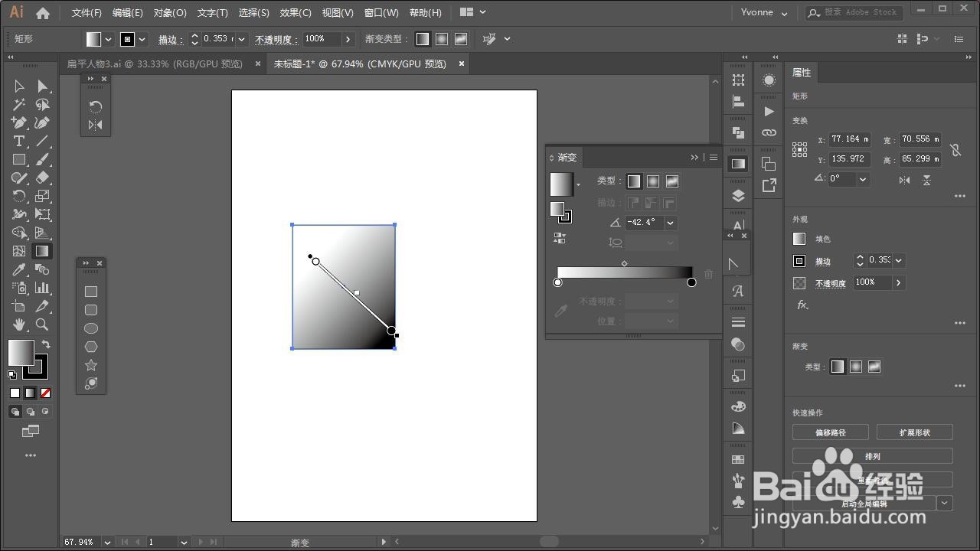Image resolution: width=980 pixels, height=551 pixels.
Task: Choose Linear gradient type in Gradient panel
Action: pyautogui.click(x=634, y=181)
